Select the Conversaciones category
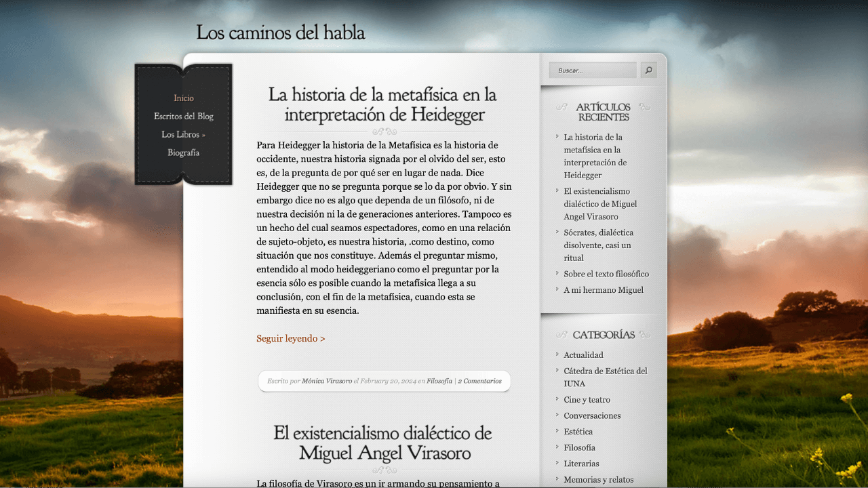The width and height of the screenshot is (868, 488). [592, 416]
